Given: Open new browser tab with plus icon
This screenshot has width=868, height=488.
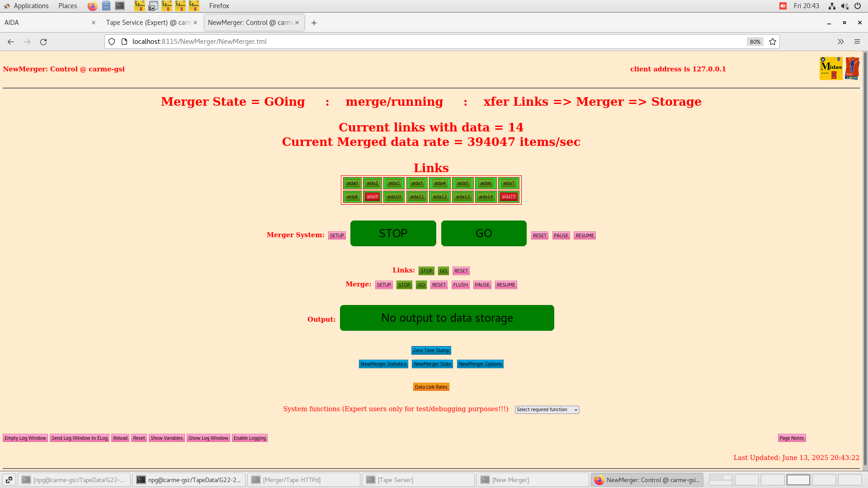Looking at the screenshot, I should (x=314, y=23).
